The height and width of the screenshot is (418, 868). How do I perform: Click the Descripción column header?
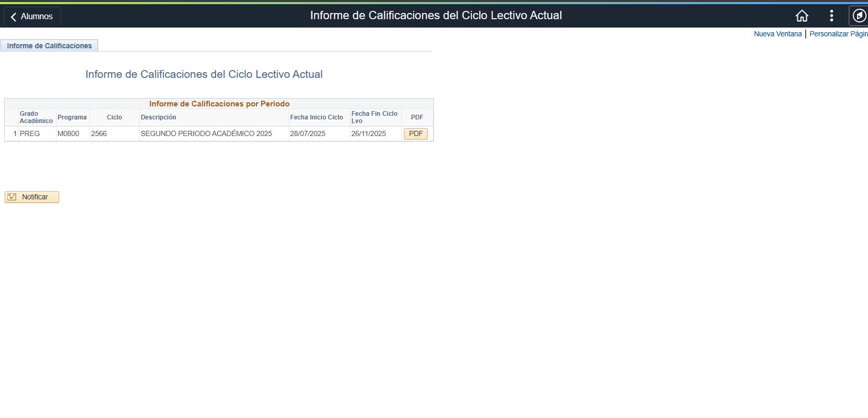click(158, 117)
